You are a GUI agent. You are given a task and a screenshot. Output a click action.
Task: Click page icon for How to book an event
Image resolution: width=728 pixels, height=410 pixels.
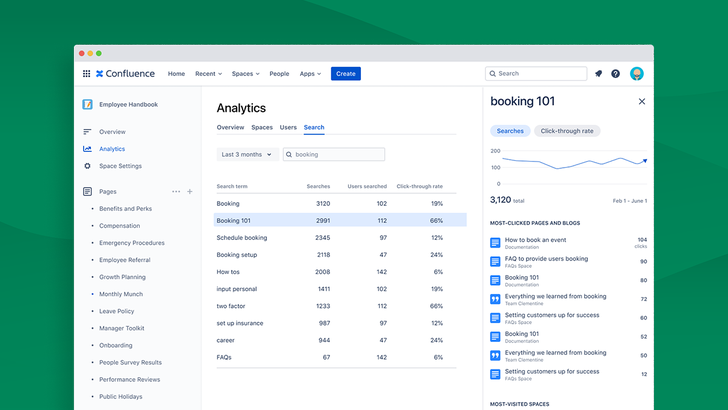click(495, 242)
